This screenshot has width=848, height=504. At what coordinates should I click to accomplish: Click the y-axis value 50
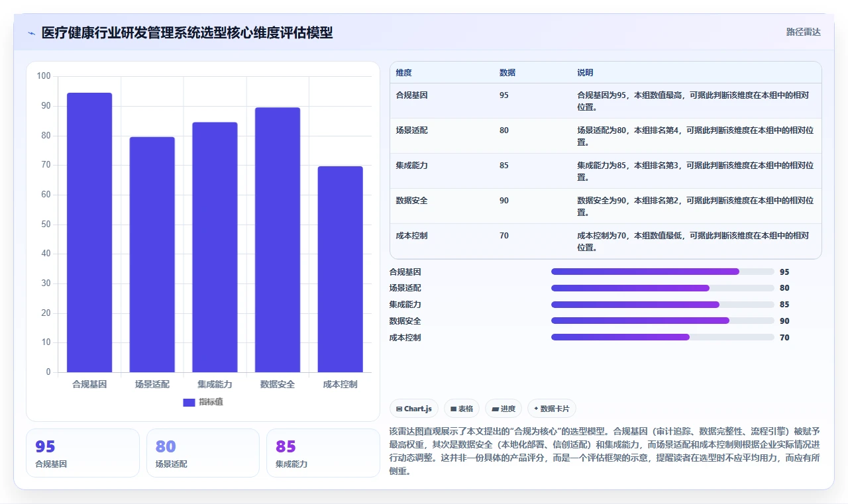pos(46,224)
